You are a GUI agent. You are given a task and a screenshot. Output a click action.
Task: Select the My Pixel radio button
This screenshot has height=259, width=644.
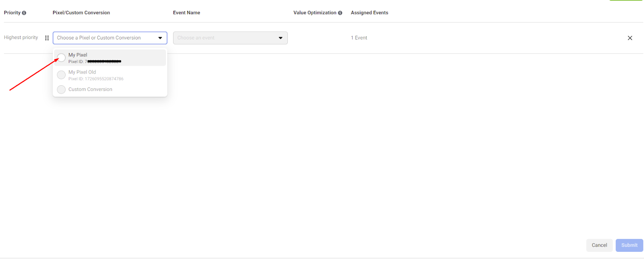[61, 58]
